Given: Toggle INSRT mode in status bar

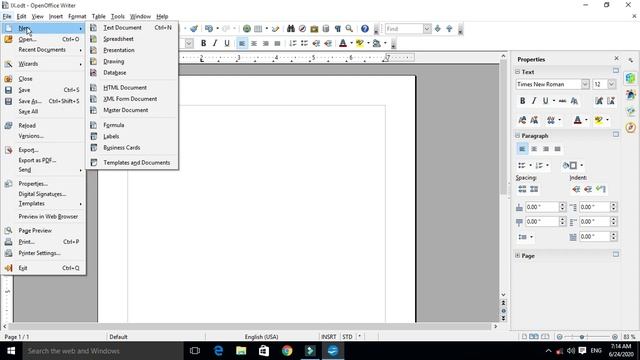Looking at the screenshot, I should point(328,337).
